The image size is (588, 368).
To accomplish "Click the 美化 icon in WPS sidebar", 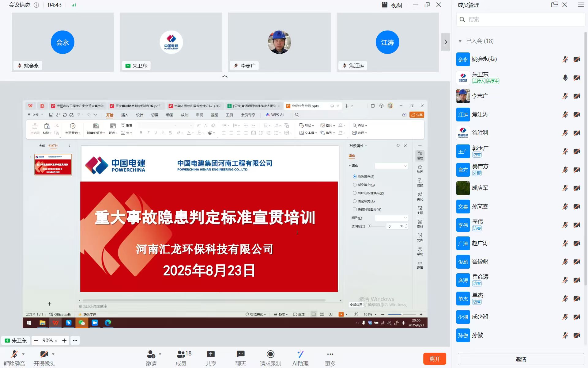I will point(420,196).
